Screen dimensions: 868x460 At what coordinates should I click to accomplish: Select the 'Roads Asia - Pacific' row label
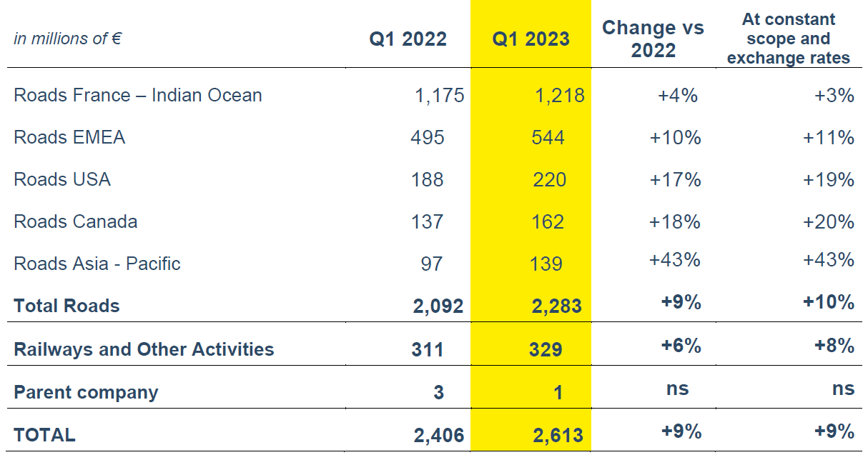click(97, 264)
